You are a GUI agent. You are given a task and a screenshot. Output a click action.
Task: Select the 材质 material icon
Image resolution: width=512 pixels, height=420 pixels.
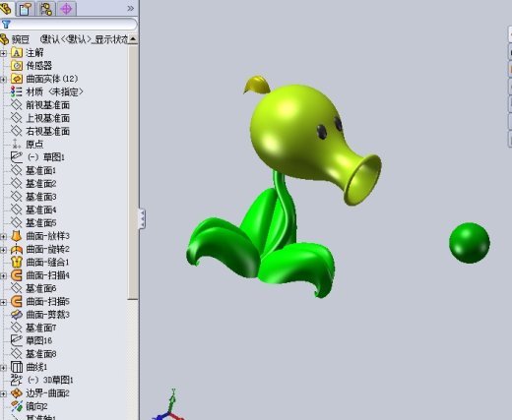17,91
